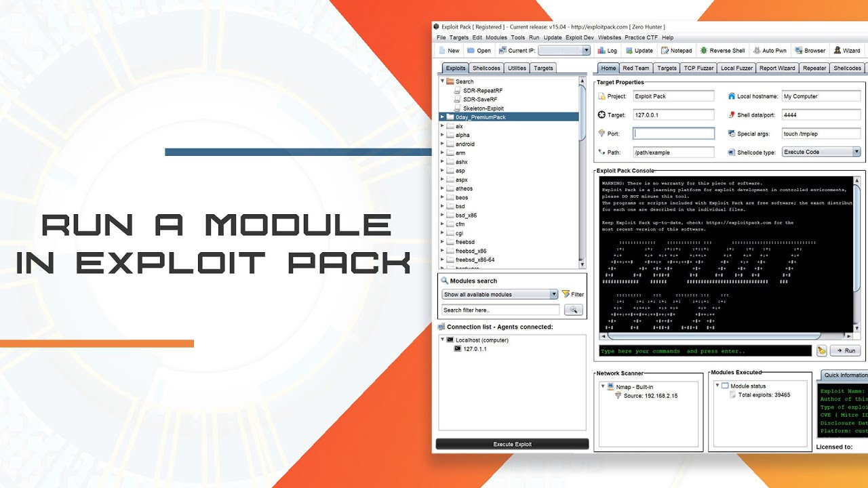This screenshot has width=868, height=488.
Task: Click the exploits tree vertical scrollbar
Action: tap(583, 114)
